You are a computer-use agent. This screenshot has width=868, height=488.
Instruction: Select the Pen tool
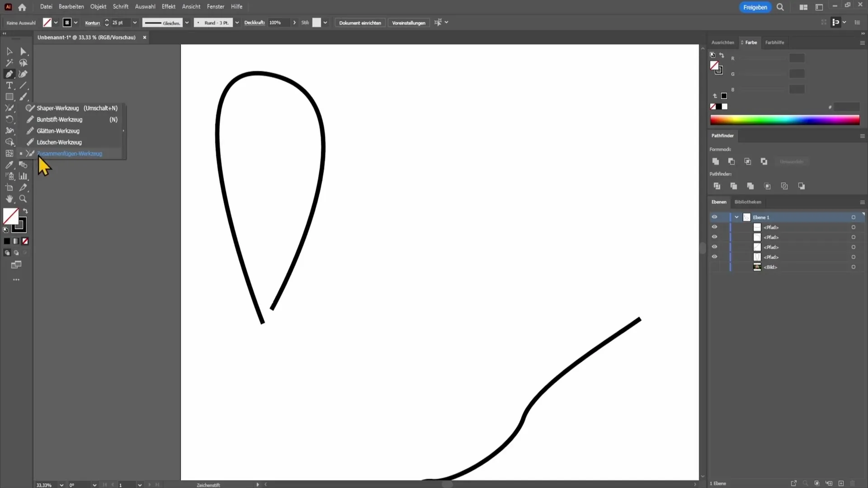pos(9,74)
